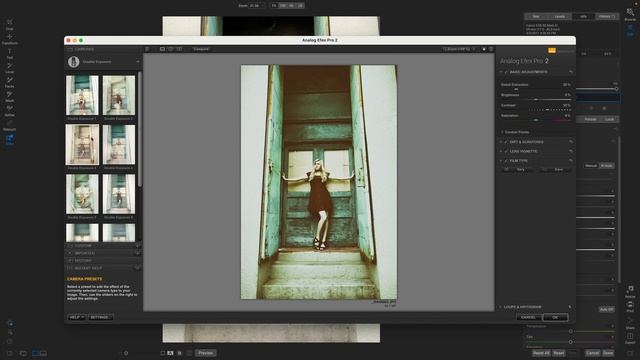Expand the Loupe & Histogram panel
Viewport: 640px width, 360px height.
point(501,307)
